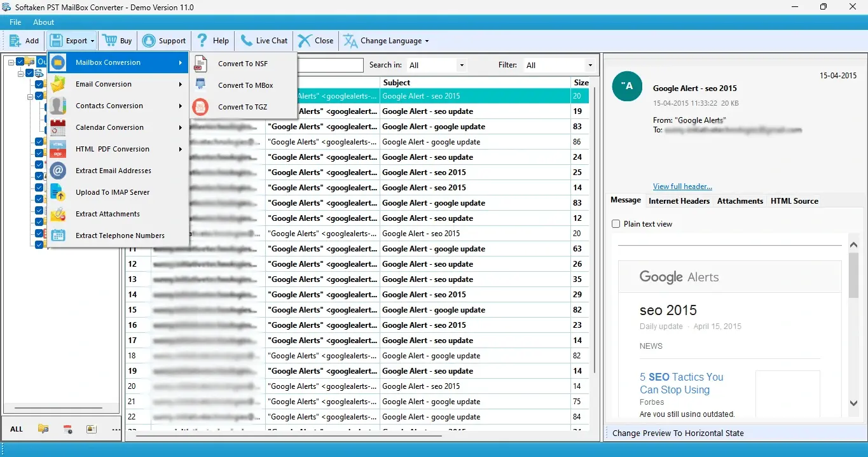Click 'Change Preview To Horizontal State'
Image resolution: width=868 pixels, height=457 pixels.
pyautogui.click(x=678, y=433)
